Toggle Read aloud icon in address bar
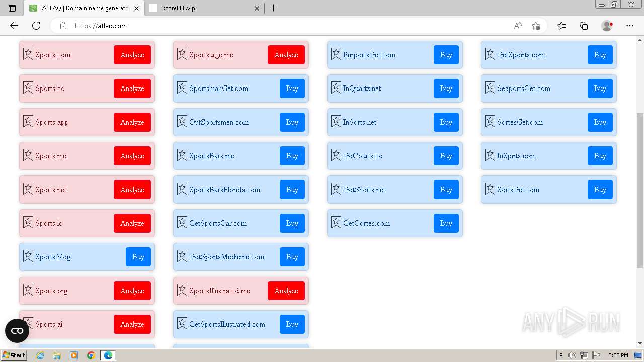The height and width of the screenshot is (362, 644). point(518,26)
